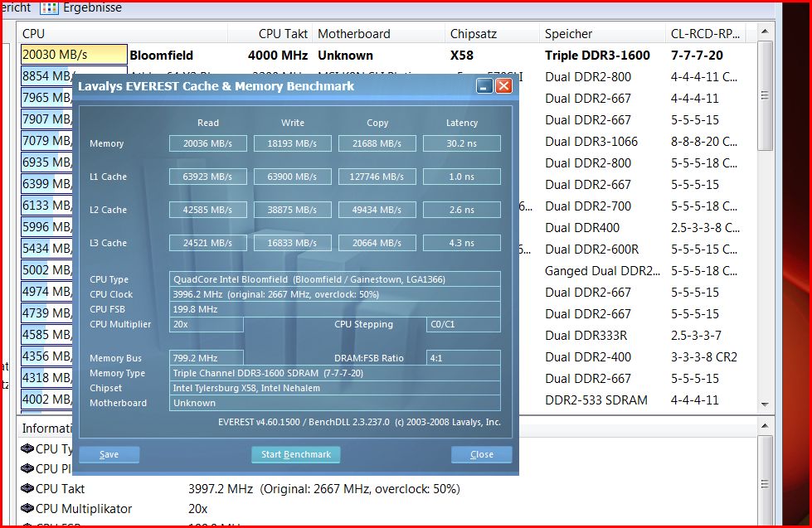
Task: Click L1 Cache Read value 63923 MB/s
Action: (x=207, y=177)
